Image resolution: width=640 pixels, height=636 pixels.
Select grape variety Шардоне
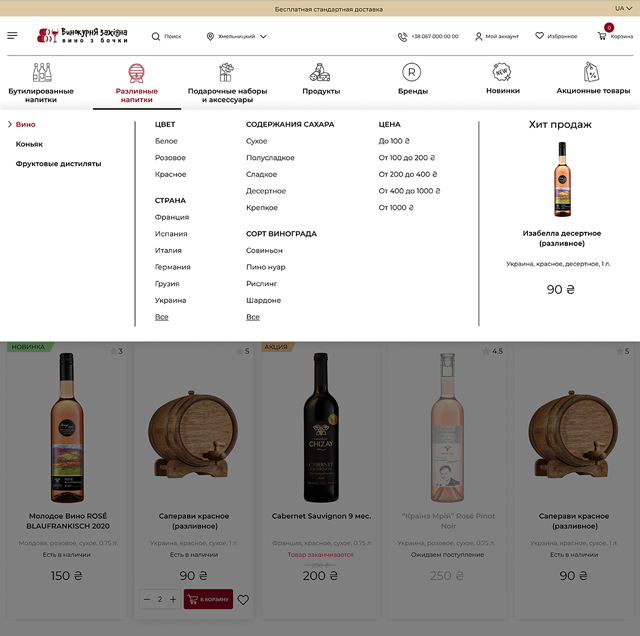(x=263, y=300)
